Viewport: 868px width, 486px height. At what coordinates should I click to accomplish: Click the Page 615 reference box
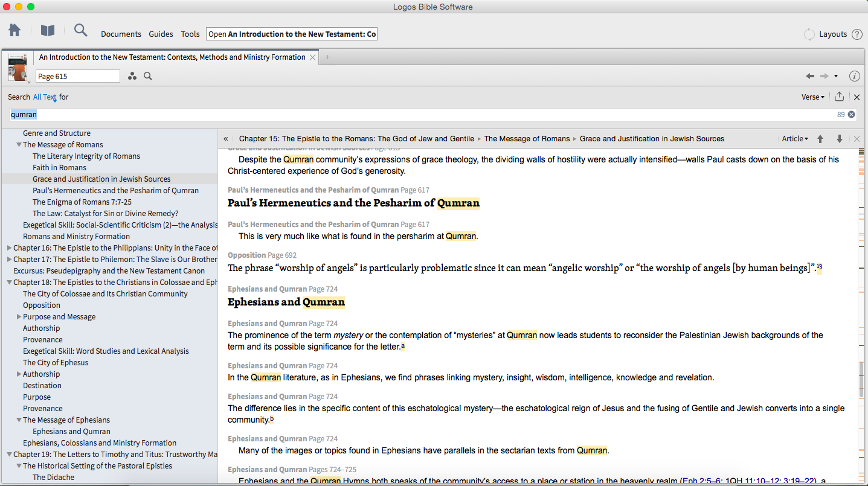click(77, 76)
